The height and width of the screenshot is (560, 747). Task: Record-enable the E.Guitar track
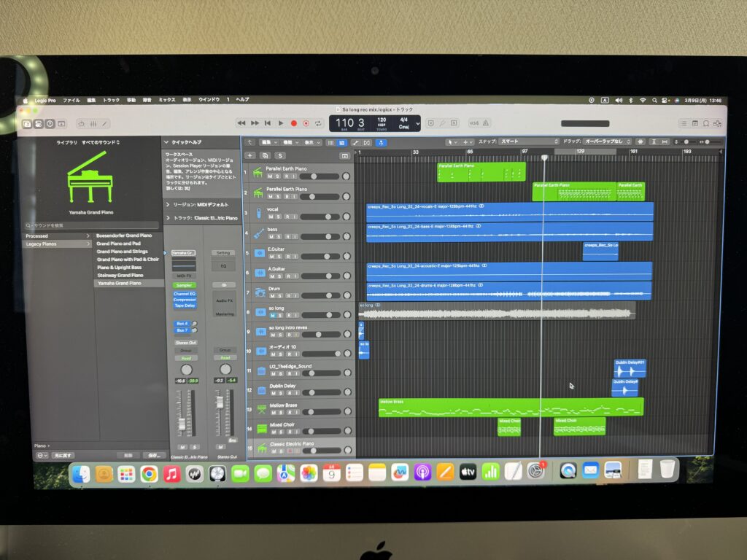pos(287,257)
